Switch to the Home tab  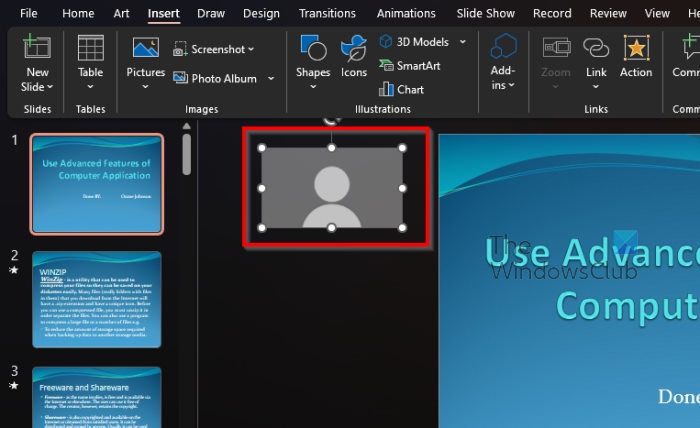click(78, 13)
